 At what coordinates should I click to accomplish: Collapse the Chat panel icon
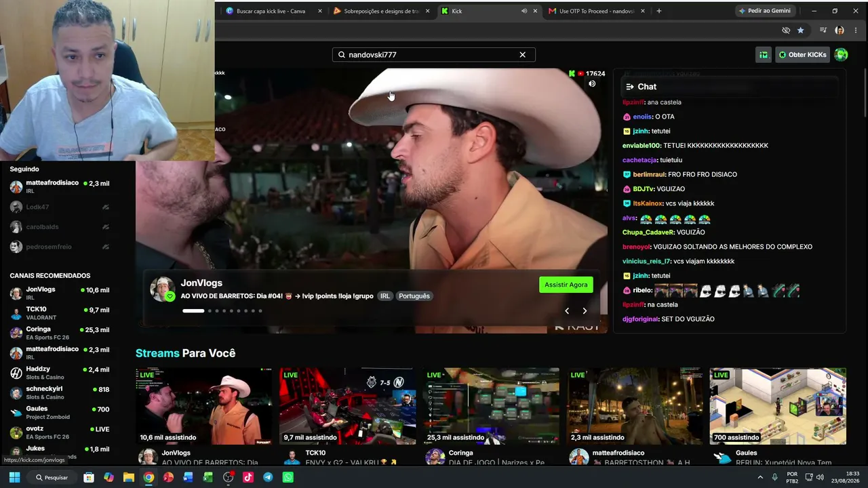(630, 87)
